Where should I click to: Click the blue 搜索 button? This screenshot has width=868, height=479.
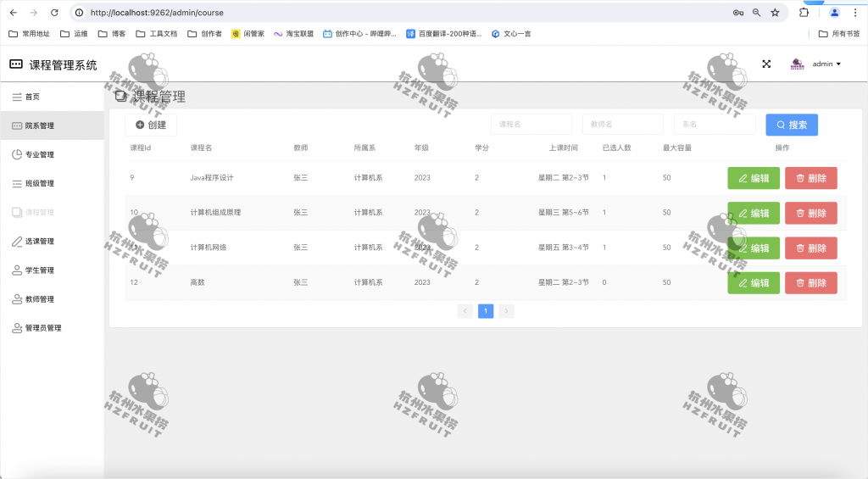click(792, 125)
